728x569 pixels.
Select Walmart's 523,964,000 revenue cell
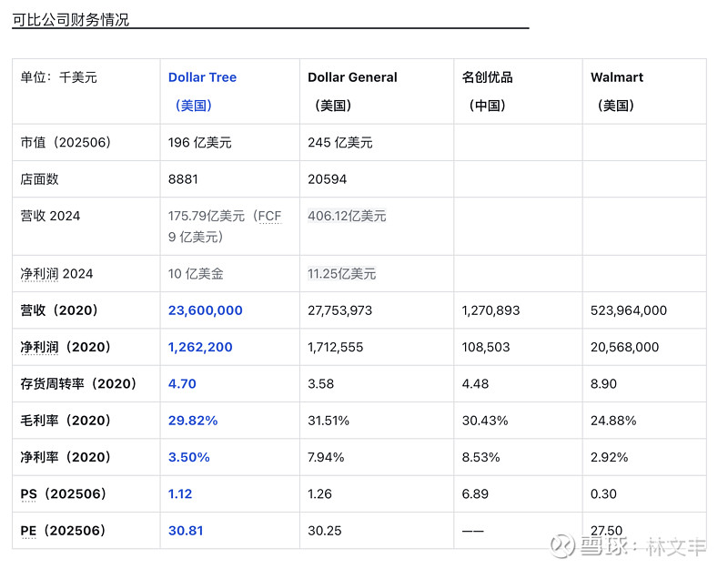point(629,310)
